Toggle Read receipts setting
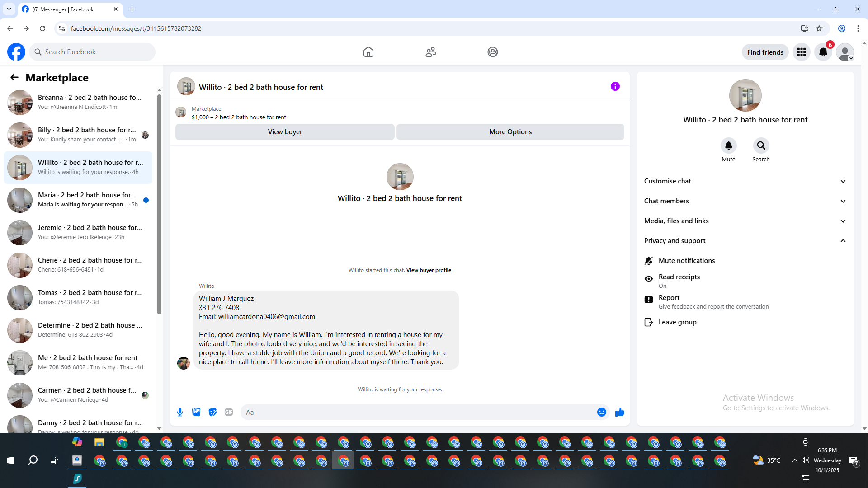Screen dimensions: 868x488 tap(745, 281)
